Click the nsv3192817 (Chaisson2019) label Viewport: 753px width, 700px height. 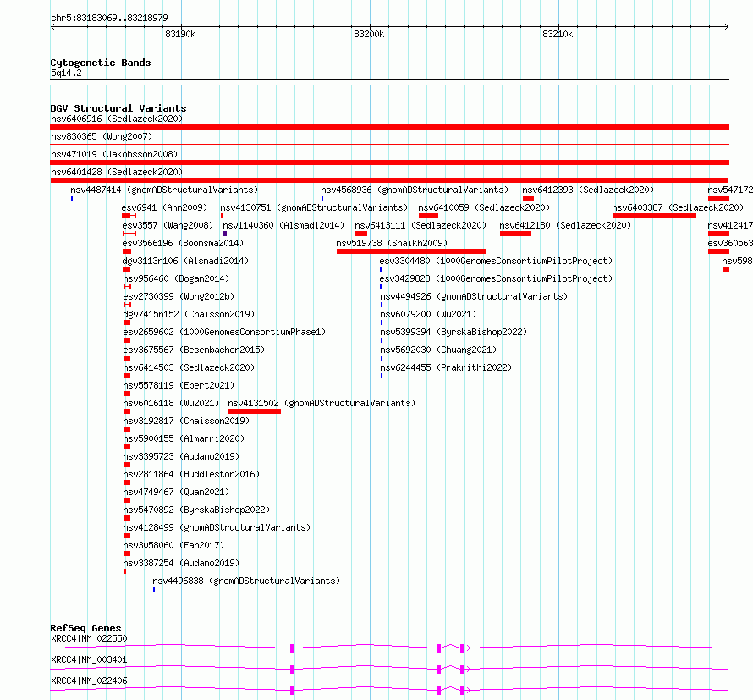(186, 421)
